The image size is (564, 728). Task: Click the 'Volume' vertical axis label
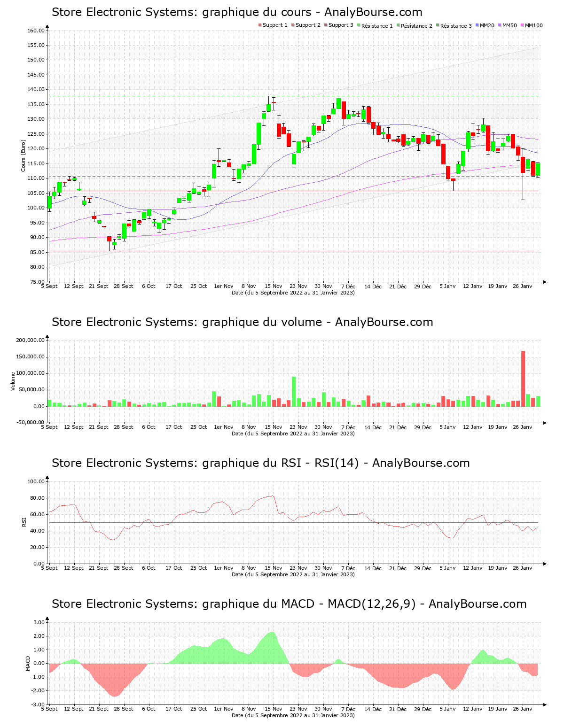click(14, 381)
